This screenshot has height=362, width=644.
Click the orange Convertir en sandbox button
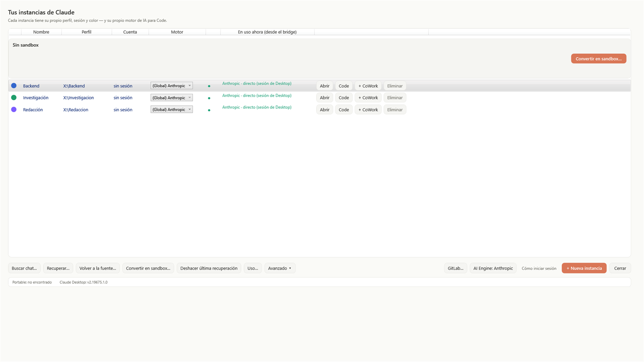[x=598, y=58]
